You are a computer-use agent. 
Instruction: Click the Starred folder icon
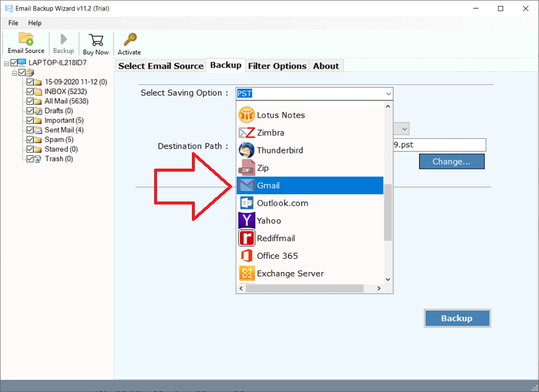pos(38,150)
